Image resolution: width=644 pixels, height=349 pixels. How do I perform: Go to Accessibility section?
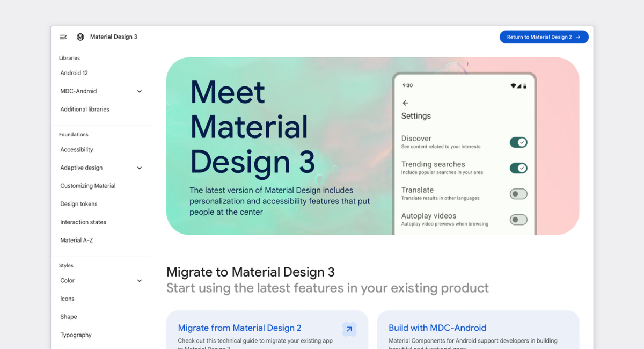pos(77,150)
